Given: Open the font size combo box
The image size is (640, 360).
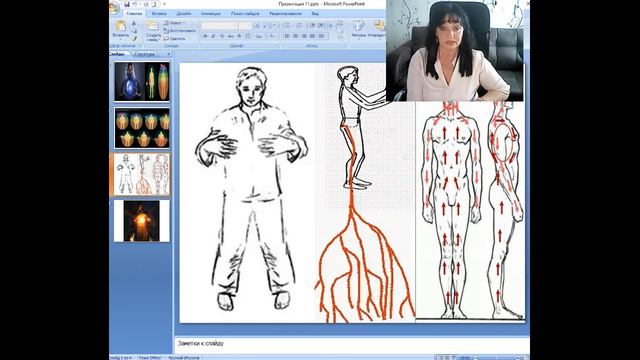Looking at the screenshot, I should [x=245, y=26].
